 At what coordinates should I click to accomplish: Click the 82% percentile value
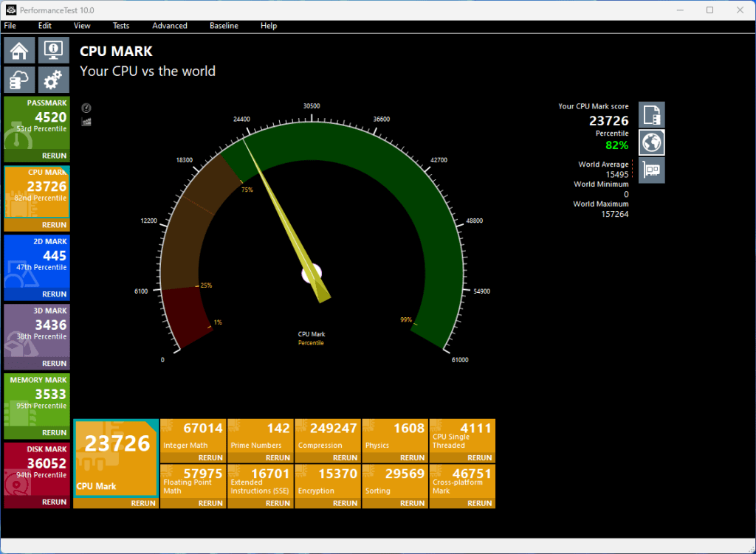coord(616,145)
